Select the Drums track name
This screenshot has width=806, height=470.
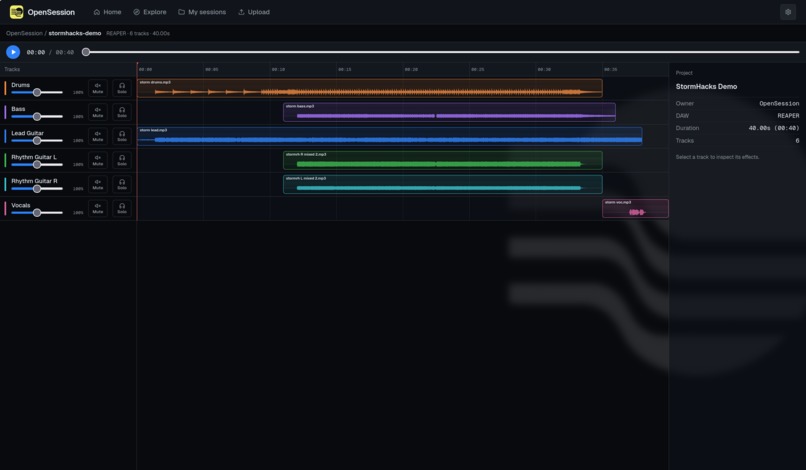[21, 85]
